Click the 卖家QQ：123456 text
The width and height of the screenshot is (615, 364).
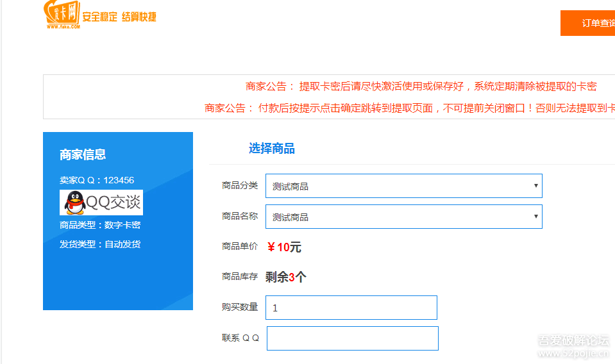(x=97, y=180)
